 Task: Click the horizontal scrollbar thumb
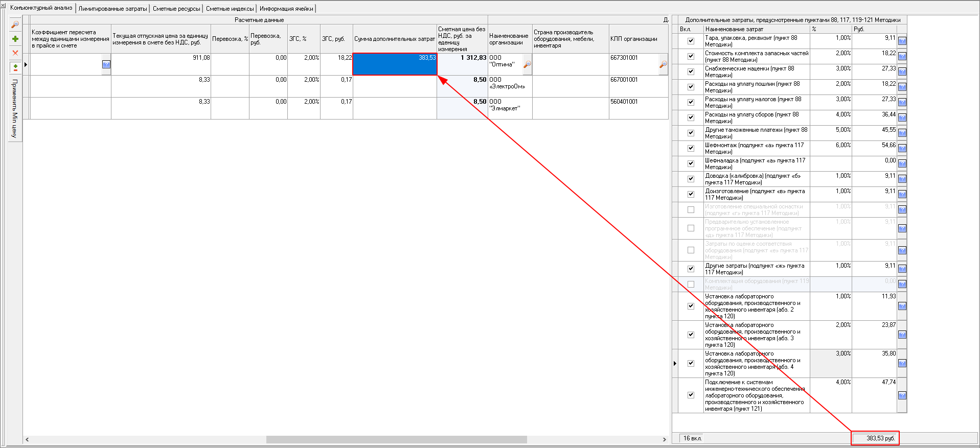click(396, 439)
